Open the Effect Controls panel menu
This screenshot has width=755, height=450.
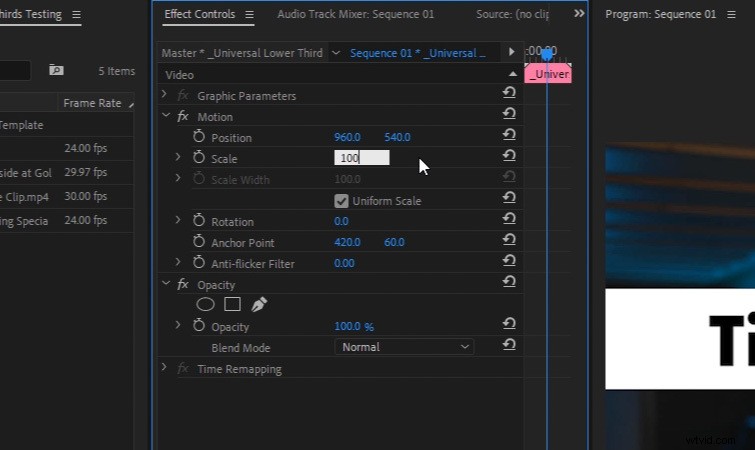click(x=249, y=15)
